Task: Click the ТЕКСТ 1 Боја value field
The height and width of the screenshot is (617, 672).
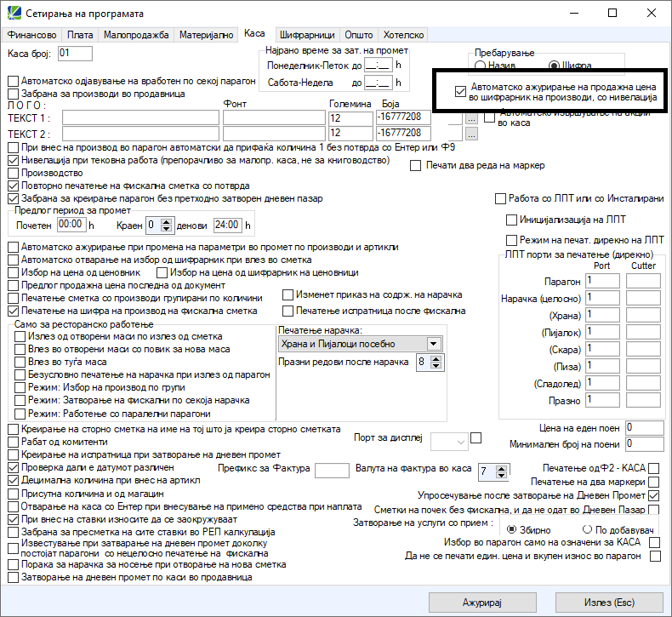Action: (403, 117)
